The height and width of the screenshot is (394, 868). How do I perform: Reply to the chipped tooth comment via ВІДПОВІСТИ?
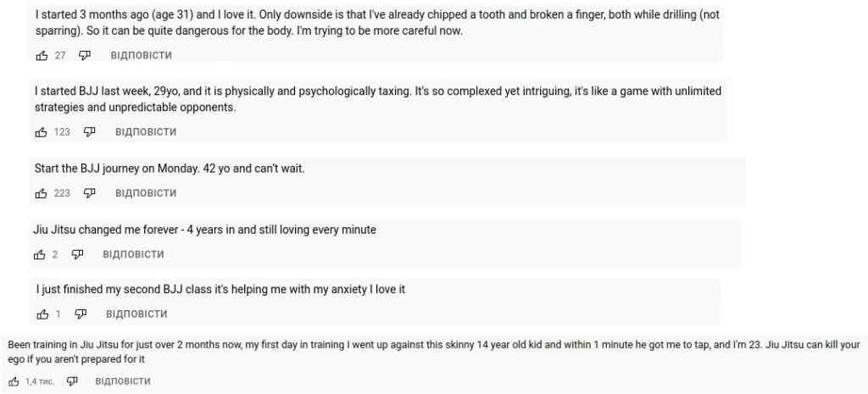pos(142,55)
